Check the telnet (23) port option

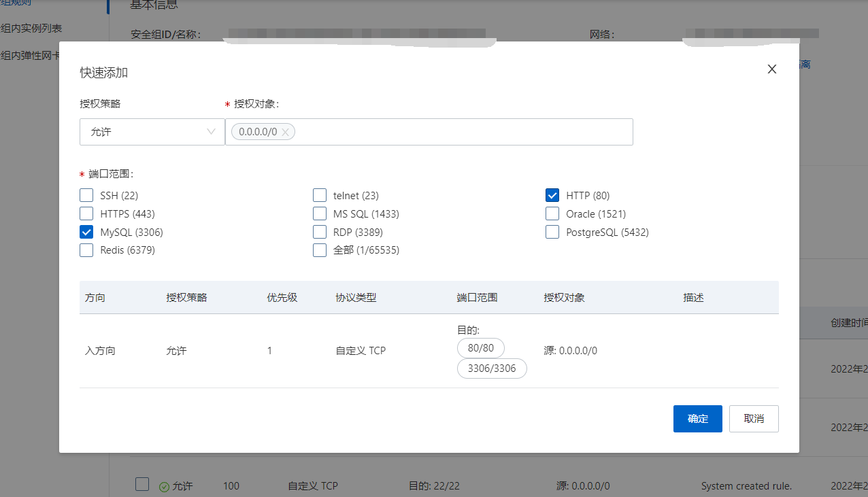click(x=320, y=195)
